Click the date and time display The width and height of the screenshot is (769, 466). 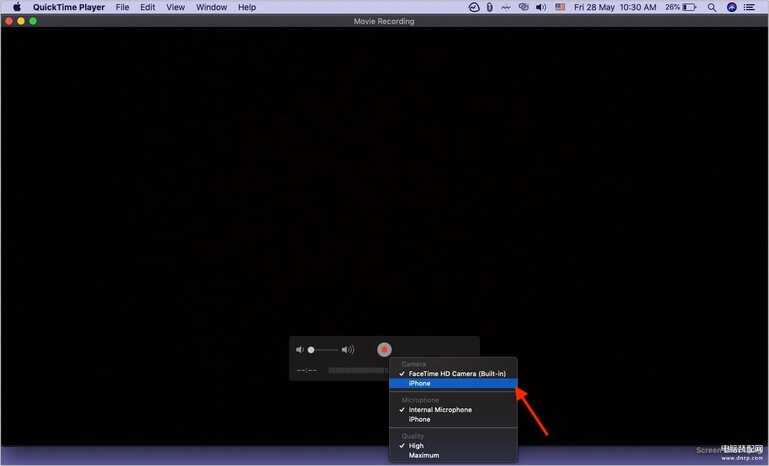point(615,7)
